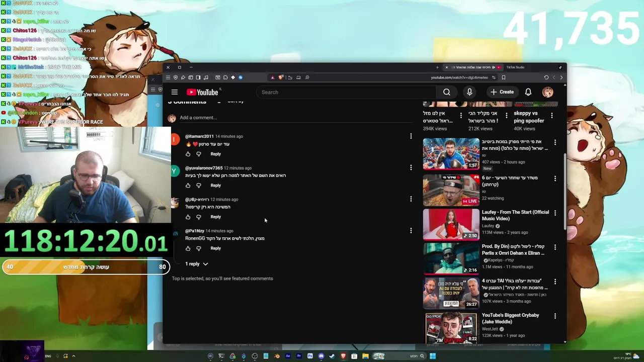Open options menu for @yuvalaronov7365 comment

[411, 168]
